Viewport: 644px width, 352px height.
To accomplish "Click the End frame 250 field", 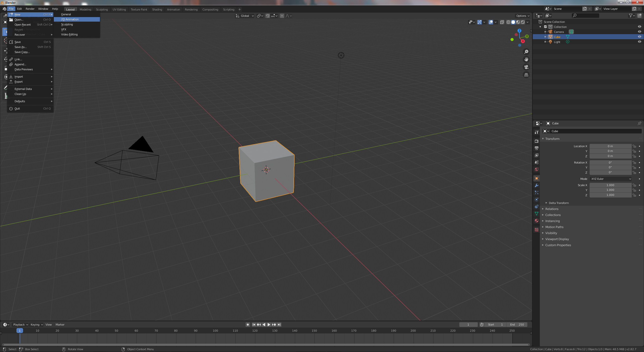I will (517, 325).
